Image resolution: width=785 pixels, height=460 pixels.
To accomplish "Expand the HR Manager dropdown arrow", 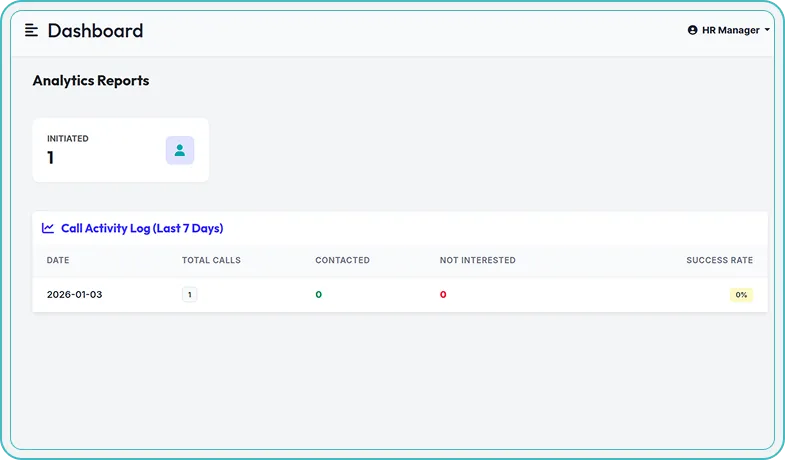I will (767, 30).
